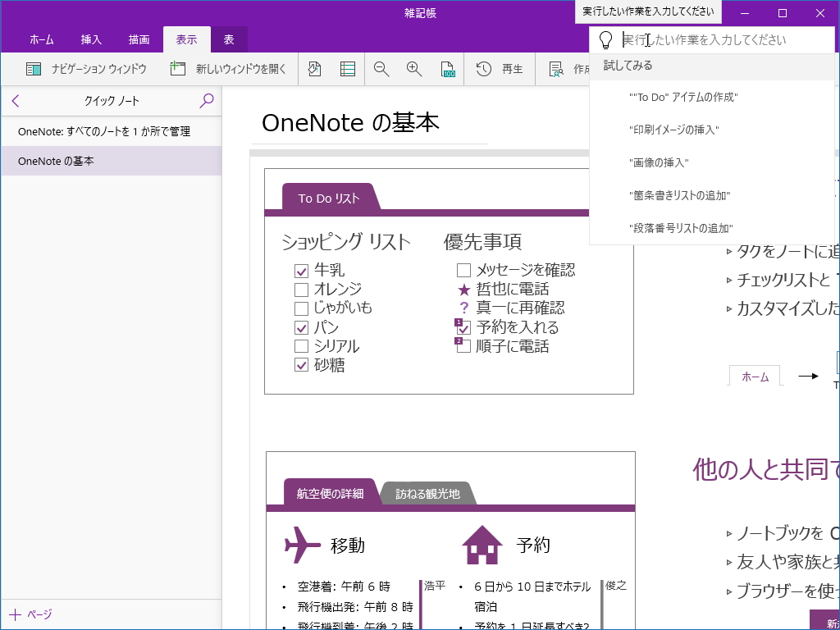Click the クイック ノート section title
840x630 pixels.
(112, 101)
